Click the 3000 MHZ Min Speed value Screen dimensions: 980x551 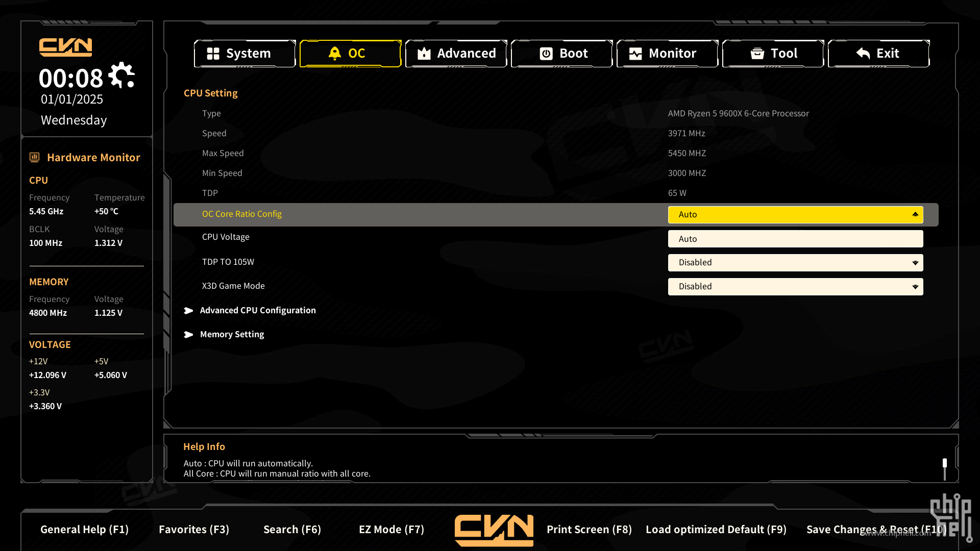coord(687,173)
